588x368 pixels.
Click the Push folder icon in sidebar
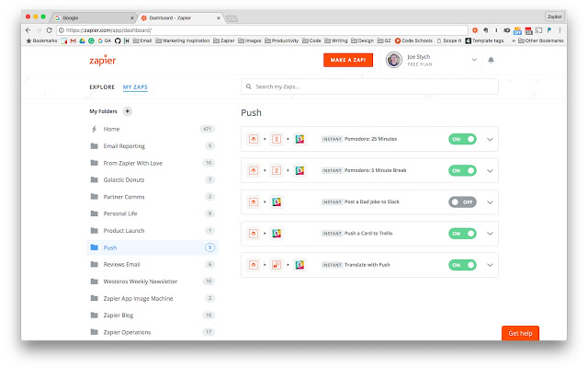(95, 247)
